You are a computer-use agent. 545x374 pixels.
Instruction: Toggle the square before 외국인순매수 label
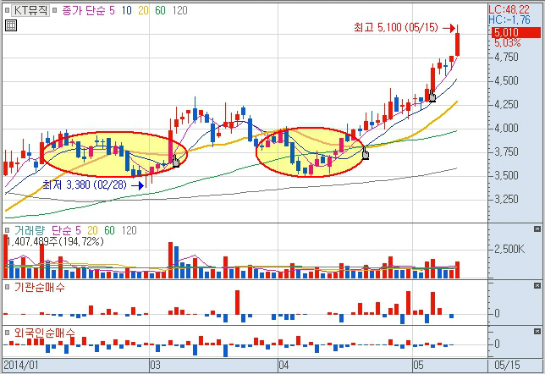7,333
